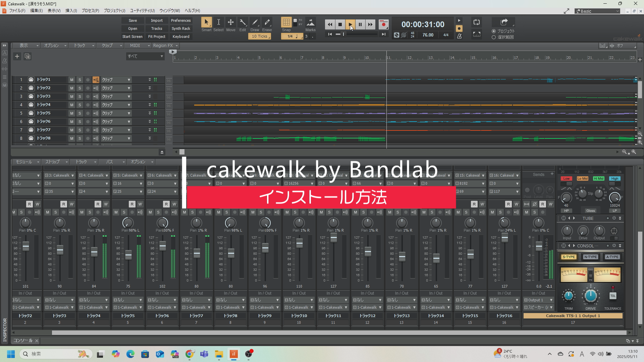Select A-TYPE console emulation

coord(612,257)
